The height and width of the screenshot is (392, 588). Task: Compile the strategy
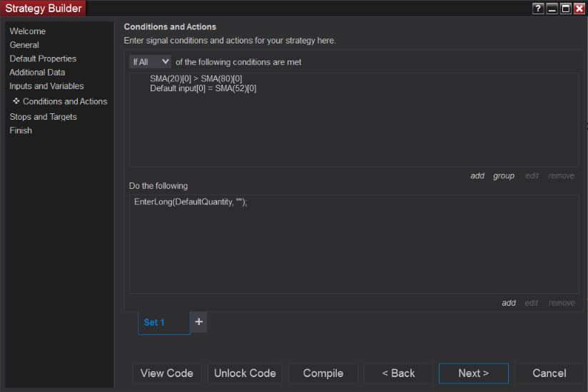point(323,373)
